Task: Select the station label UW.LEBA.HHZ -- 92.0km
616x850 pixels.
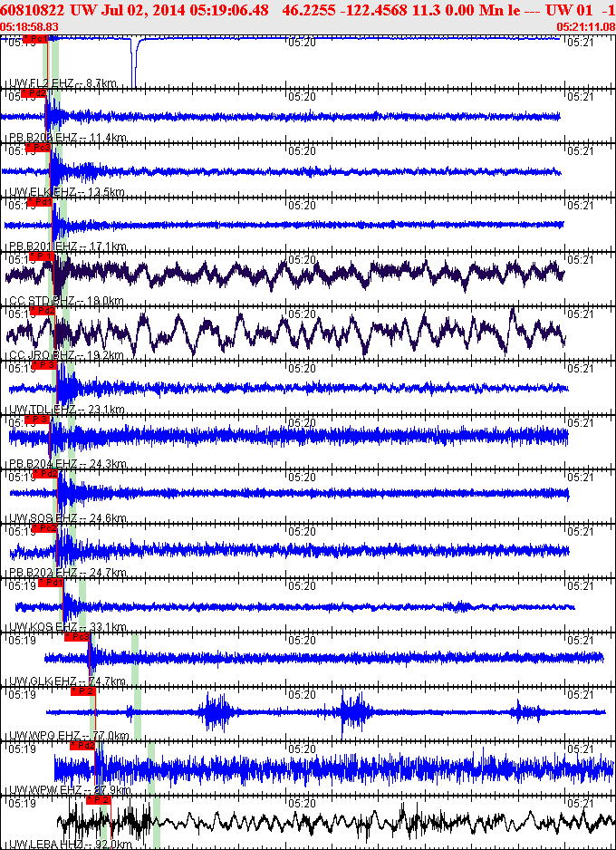Action: (71, 844)
